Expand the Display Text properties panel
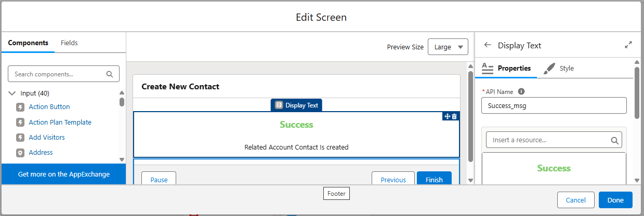The height and width of the screenshot is (216, 644). point(628,45)
